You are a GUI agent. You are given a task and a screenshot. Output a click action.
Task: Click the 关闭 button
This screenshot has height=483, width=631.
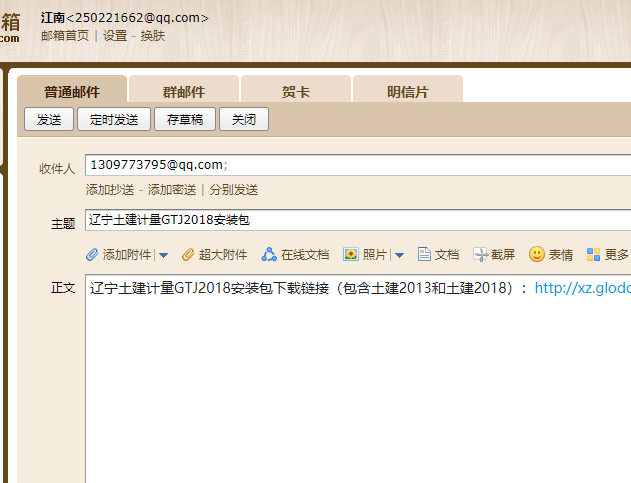244,119
